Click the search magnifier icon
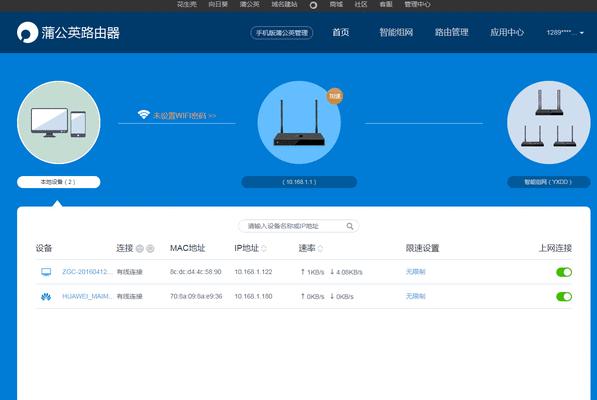The width and height of the screenshot is (597, 400). pos(350,226)
